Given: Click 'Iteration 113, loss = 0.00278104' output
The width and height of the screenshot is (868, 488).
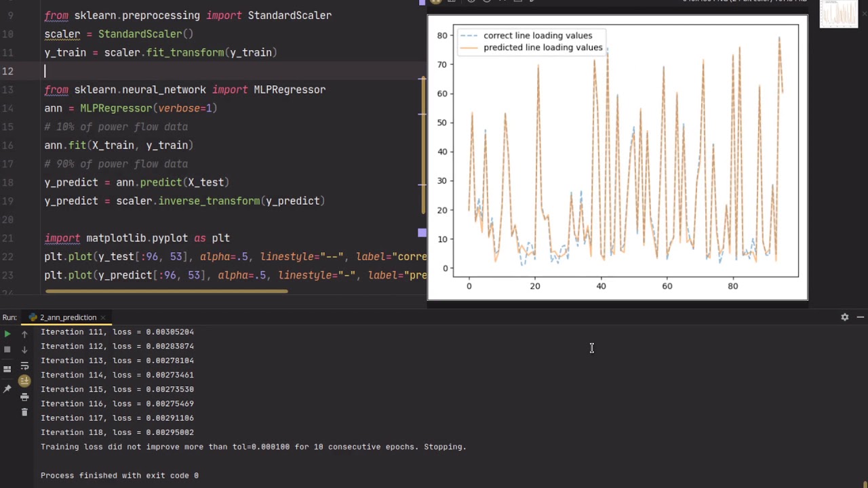Looking at the screenshot, I should (x=117, y=361).
